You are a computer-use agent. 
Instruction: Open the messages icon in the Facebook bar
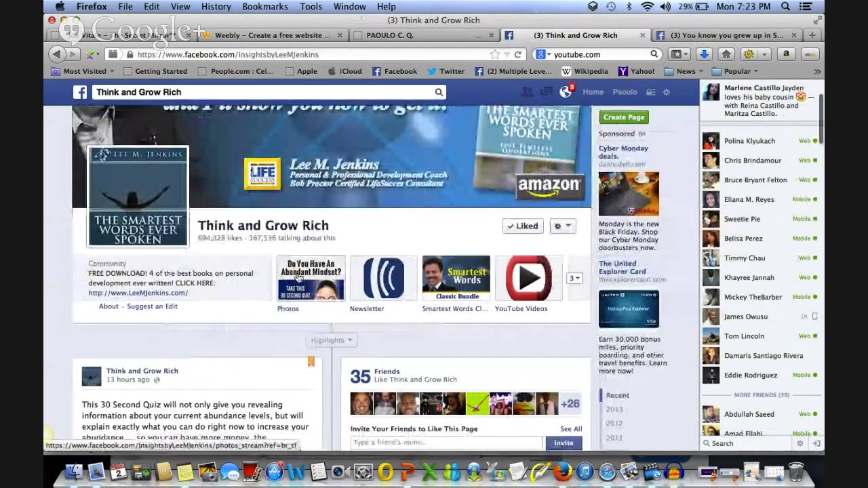[x=545, y=92]
